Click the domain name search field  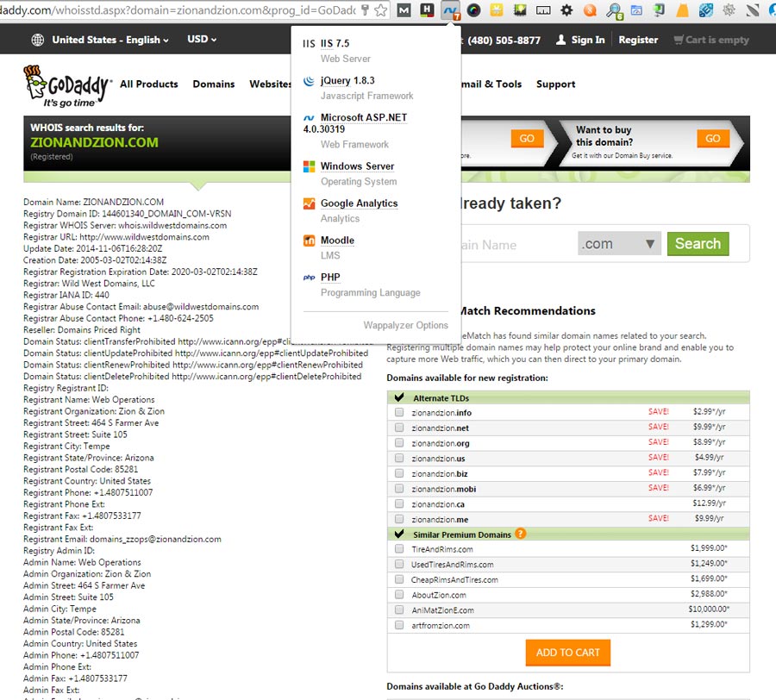coord(517,244)
